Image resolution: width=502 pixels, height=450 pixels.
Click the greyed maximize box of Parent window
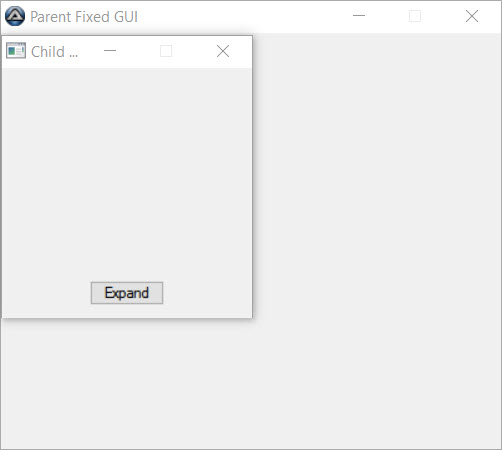[x=415, y=16]
